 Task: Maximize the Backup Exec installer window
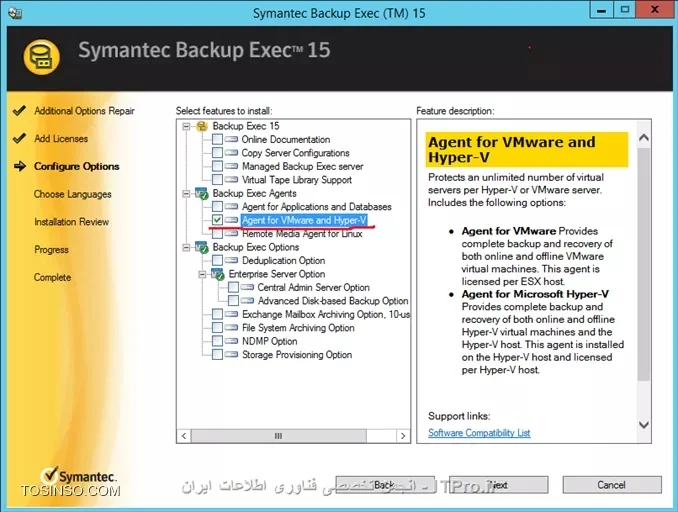coord(624,10)
